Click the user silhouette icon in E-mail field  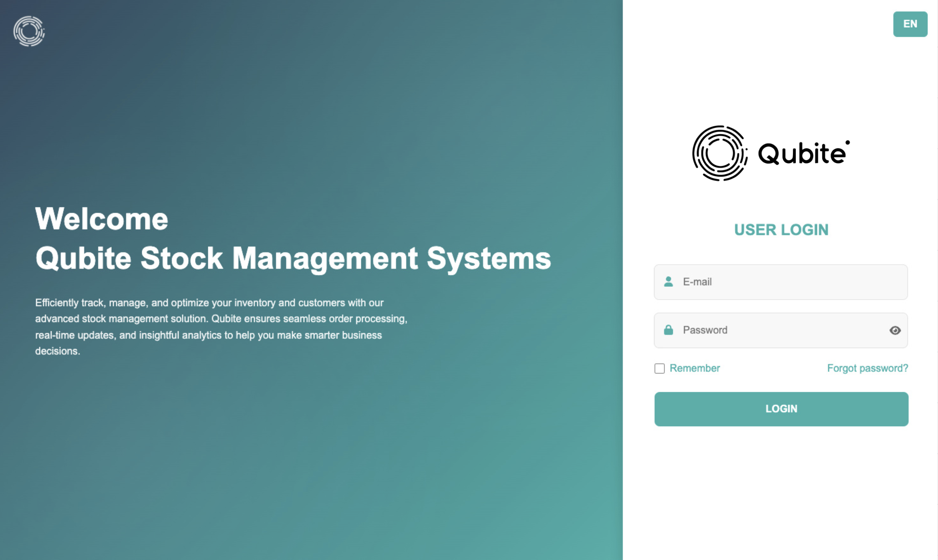[668, 282]
